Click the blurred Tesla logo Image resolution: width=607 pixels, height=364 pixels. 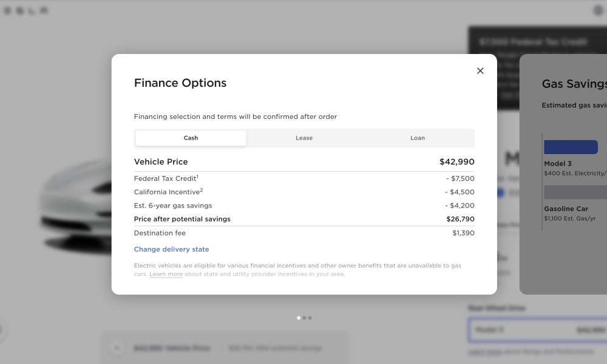tap(26, 11)
